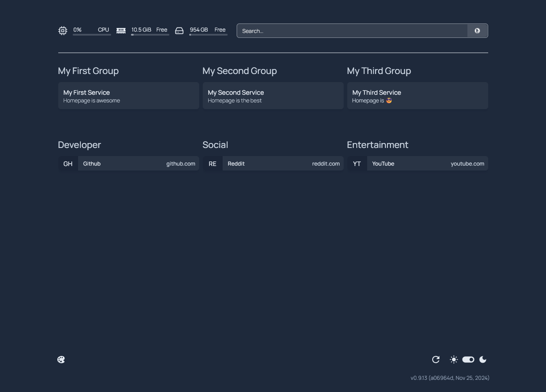
Task: Open the color palette picker
Action: 61,360
